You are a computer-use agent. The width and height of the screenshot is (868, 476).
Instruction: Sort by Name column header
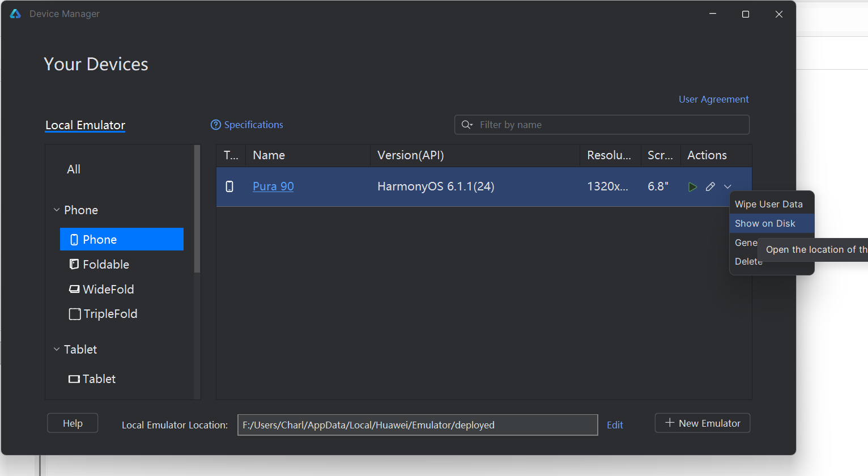click(x=308, y=155)
